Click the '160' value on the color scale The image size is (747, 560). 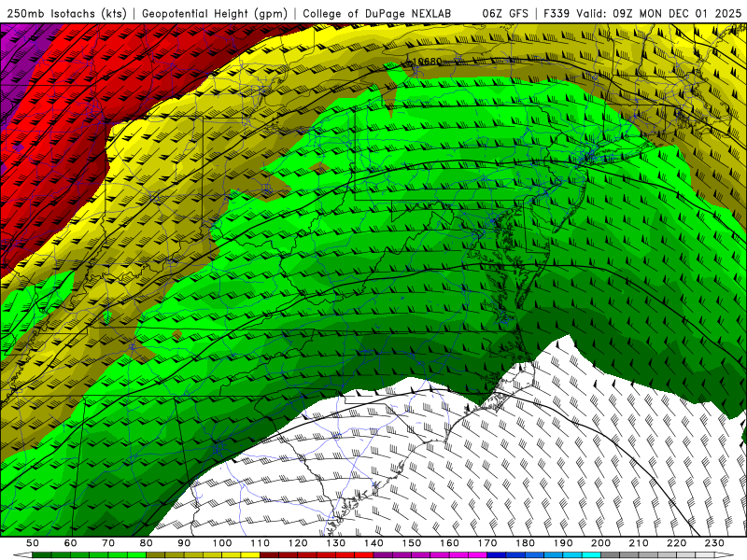pos(449,543)
